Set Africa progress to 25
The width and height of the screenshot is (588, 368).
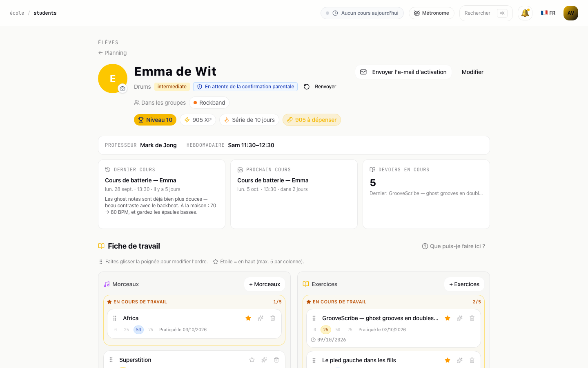point(127,330)
